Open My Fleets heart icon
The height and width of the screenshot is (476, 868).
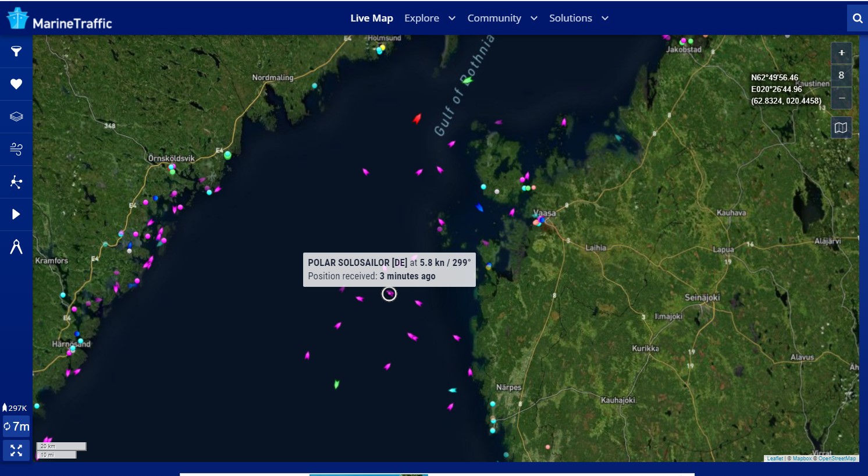[x=16, y=84]
